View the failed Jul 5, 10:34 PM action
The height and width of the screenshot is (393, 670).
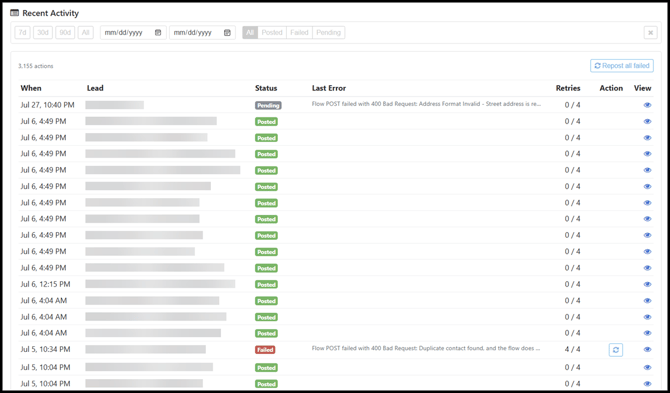[647, 349]
